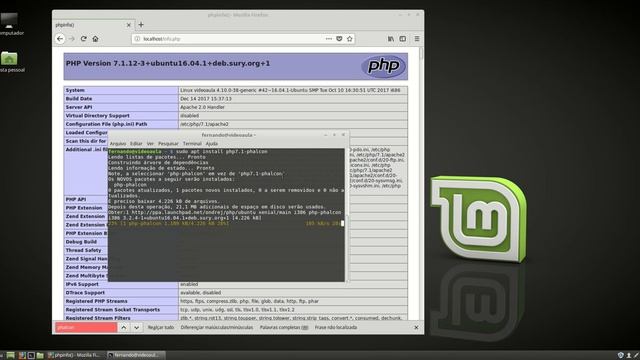Launch Firefox from panel launcher

coord(22,356)
